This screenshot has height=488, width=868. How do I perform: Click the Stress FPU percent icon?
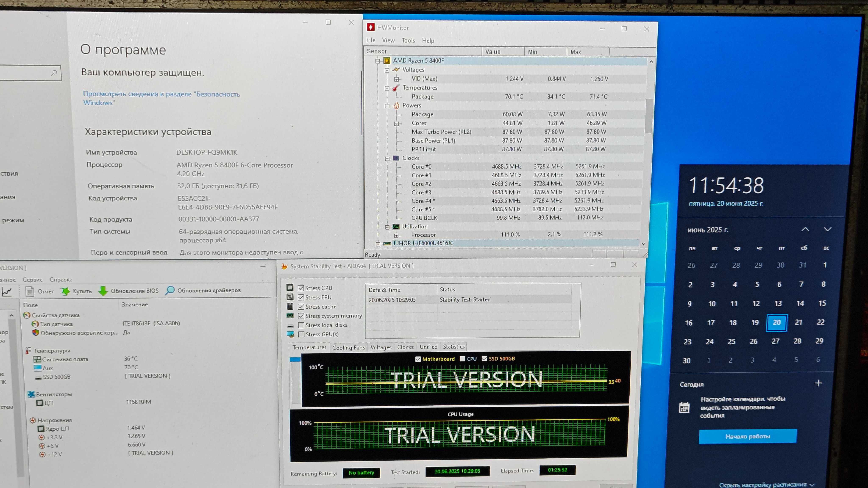290,297
